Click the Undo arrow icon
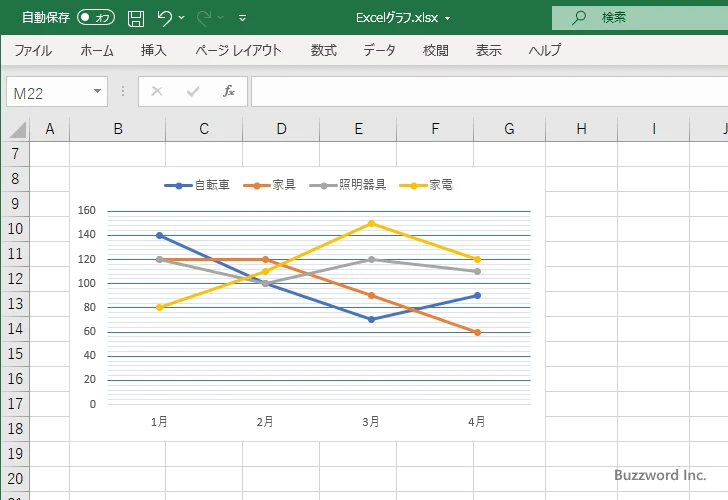 [x=164, y=18]
